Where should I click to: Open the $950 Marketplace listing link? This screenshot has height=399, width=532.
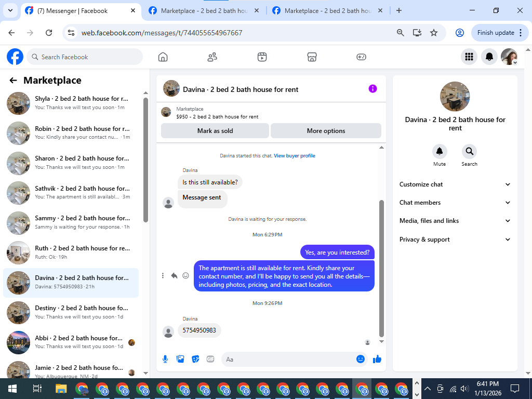(x=217, y=117)
